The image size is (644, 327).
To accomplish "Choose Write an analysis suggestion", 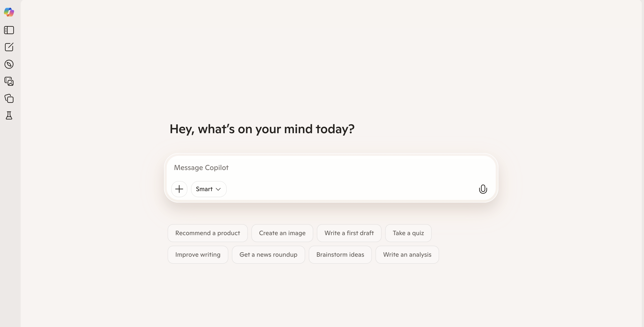I will tap(407, 254).
